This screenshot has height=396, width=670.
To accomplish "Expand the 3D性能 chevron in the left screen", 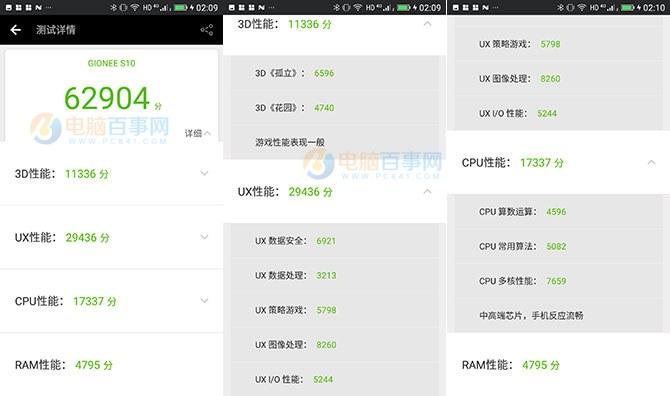I will pos(204,173).
